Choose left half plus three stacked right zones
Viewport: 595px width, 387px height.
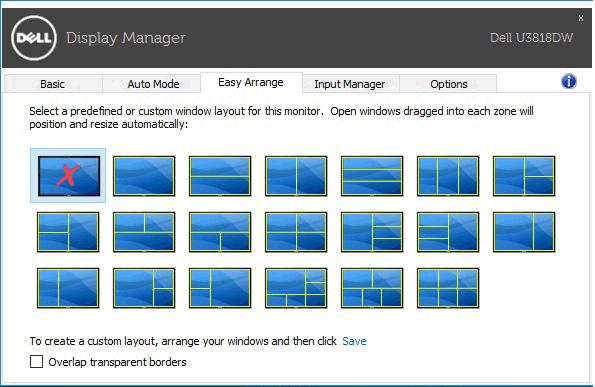pos(372,232)
